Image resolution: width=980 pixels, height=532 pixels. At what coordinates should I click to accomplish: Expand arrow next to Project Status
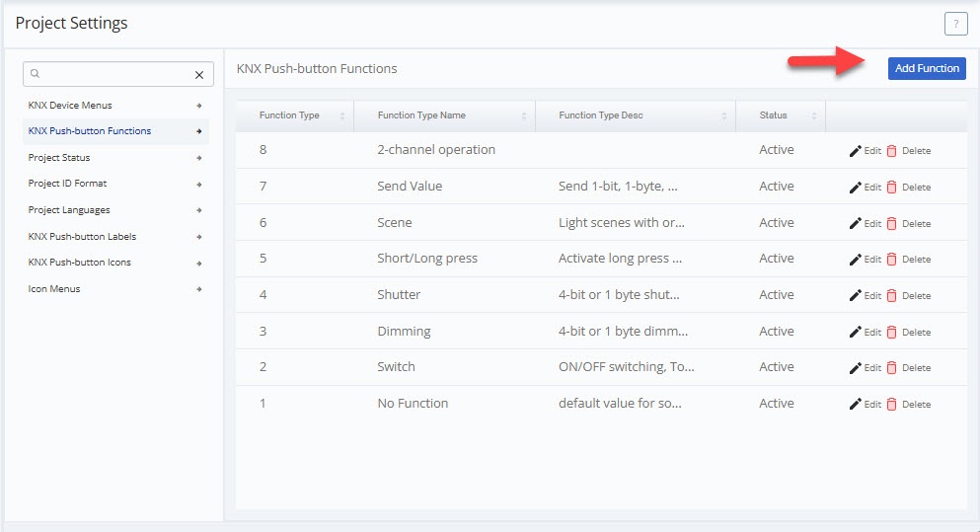198,158
